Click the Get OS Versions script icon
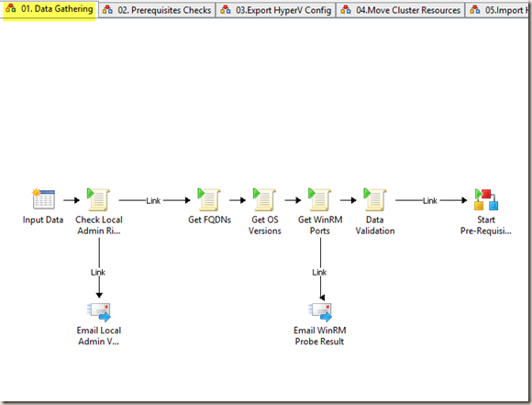532x405 pixels. pyautogui.click(x=264, y=199)
